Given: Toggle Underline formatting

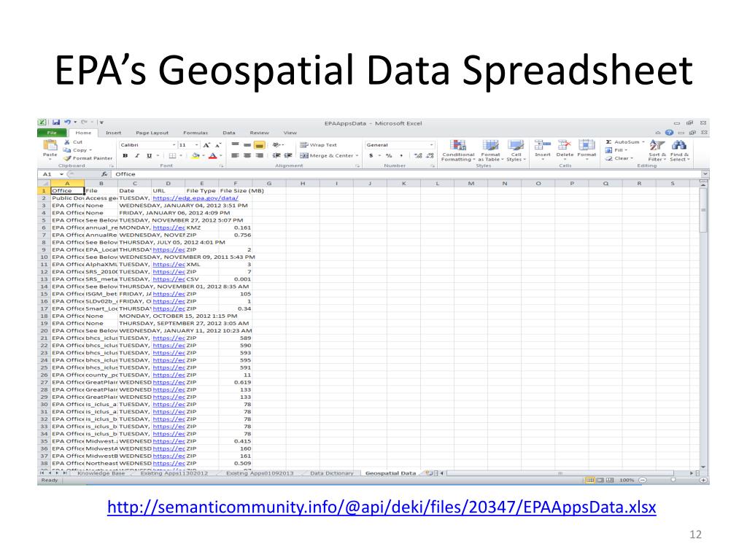Looking at the screenshot, I should [149, 156].
